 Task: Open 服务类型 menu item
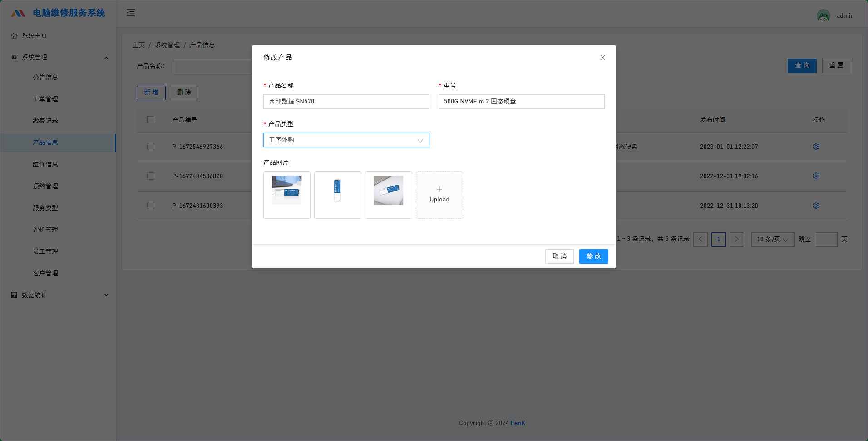[x=58, y=208]
